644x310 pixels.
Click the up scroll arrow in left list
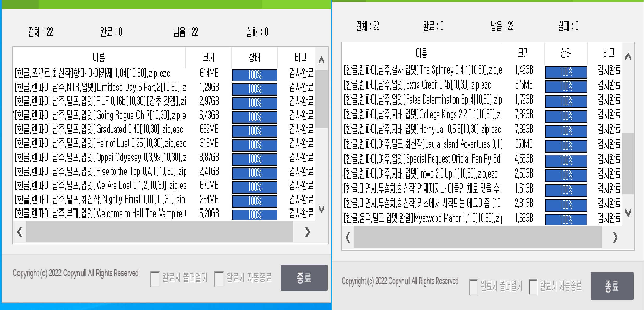[322, 60]
